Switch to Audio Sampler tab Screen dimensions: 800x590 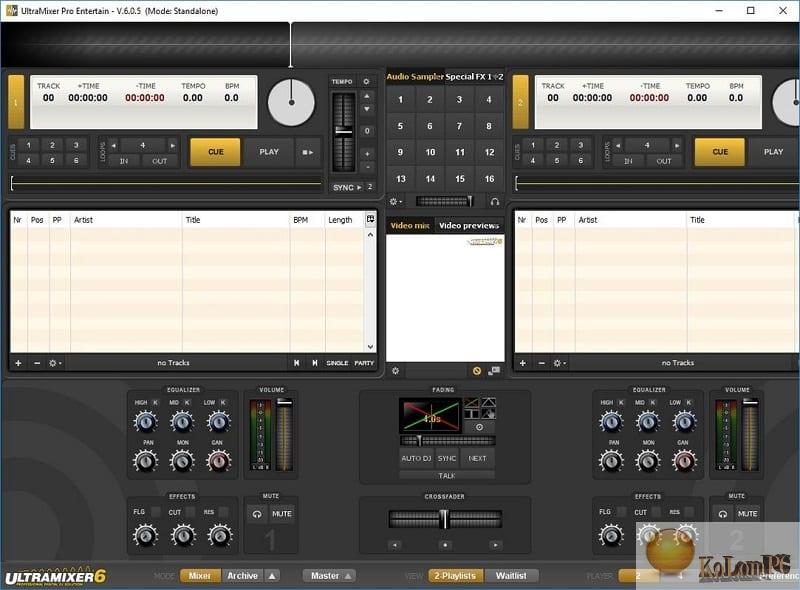pyautogui.click(x=415, y=77)
